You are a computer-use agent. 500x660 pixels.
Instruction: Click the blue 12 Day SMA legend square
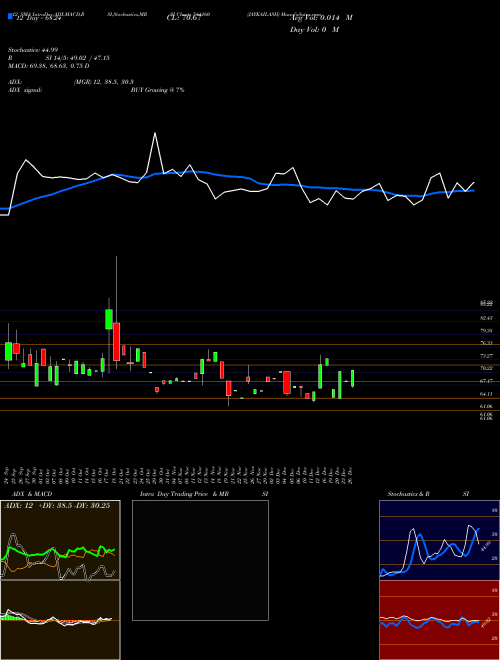[x=10, y=16]
